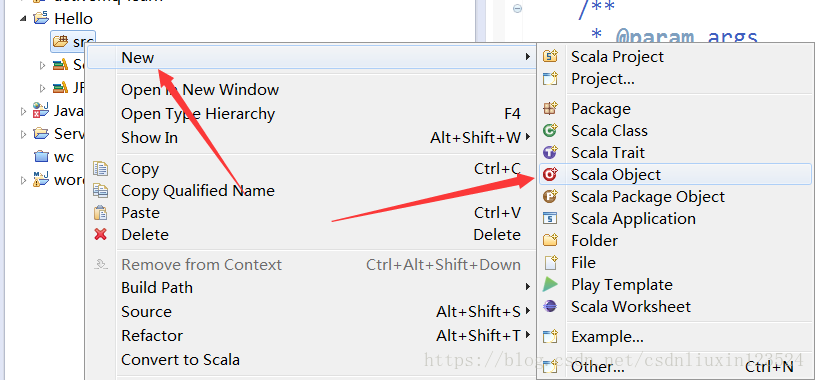Select the wc project in explorer
The image size is (815, 380).
coord(64,156)
